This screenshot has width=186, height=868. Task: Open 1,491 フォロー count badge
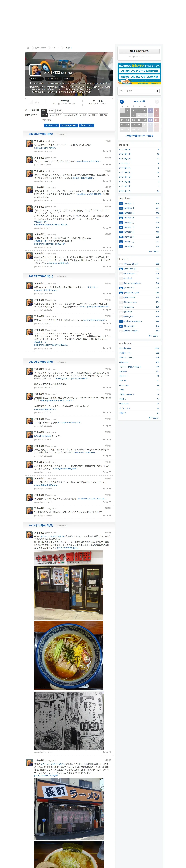37,79
